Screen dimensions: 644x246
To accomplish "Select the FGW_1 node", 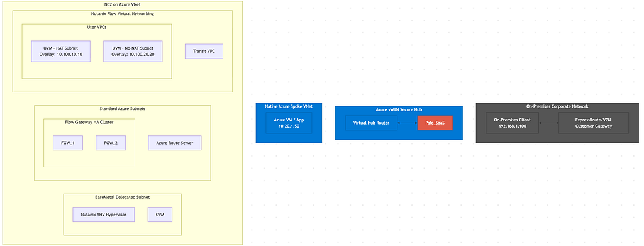I will [x=68, y=143].
